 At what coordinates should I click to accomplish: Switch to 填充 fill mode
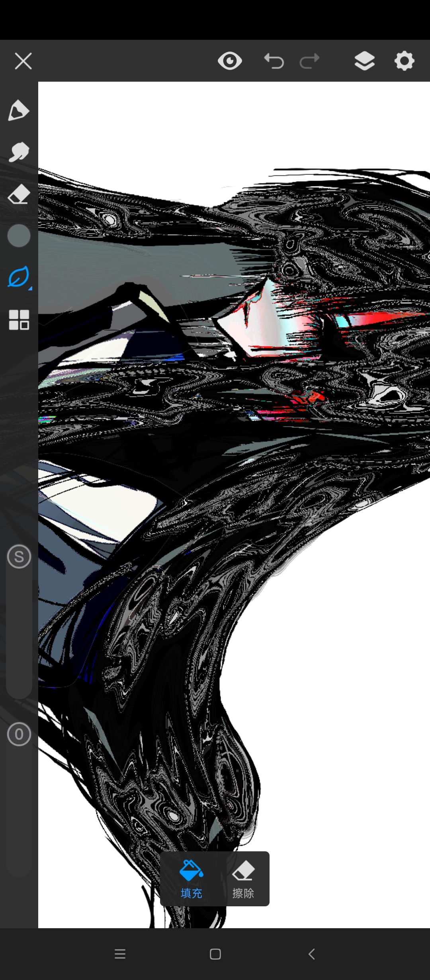click(192, 878)
